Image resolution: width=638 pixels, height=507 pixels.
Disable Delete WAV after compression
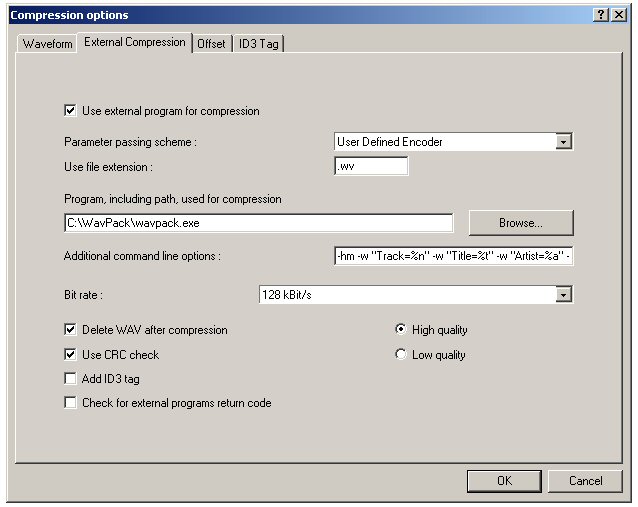coord(71,329)
